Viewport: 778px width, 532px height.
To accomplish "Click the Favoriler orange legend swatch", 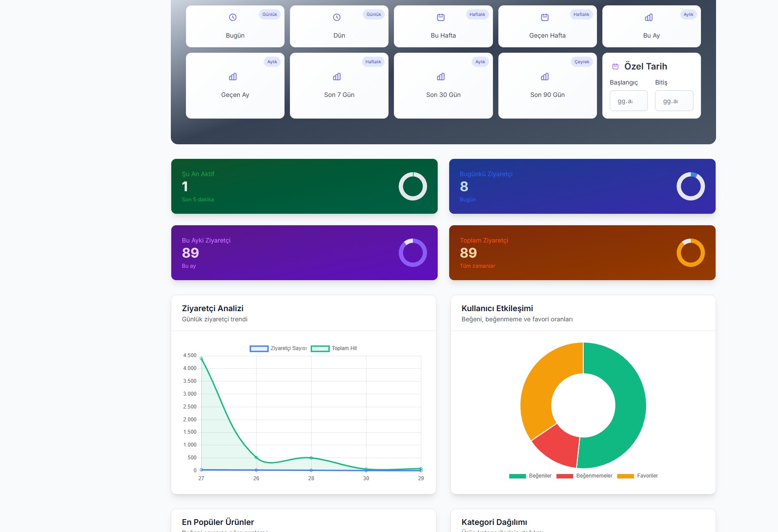I will click(x=625, y=476).
